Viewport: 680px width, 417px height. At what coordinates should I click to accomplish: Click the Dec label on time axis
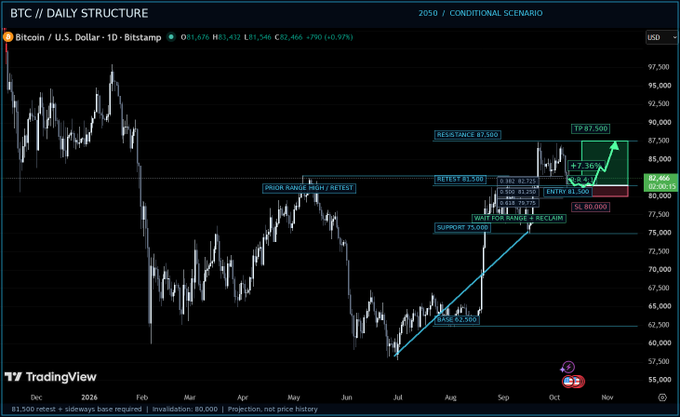click(36, 397)
